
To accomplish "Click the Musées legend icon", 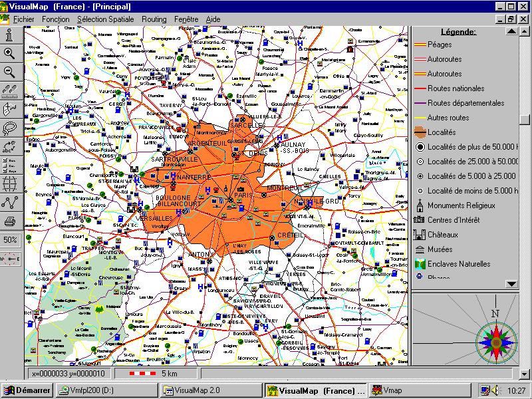I will pyautogui.click(x=420, y=250).
